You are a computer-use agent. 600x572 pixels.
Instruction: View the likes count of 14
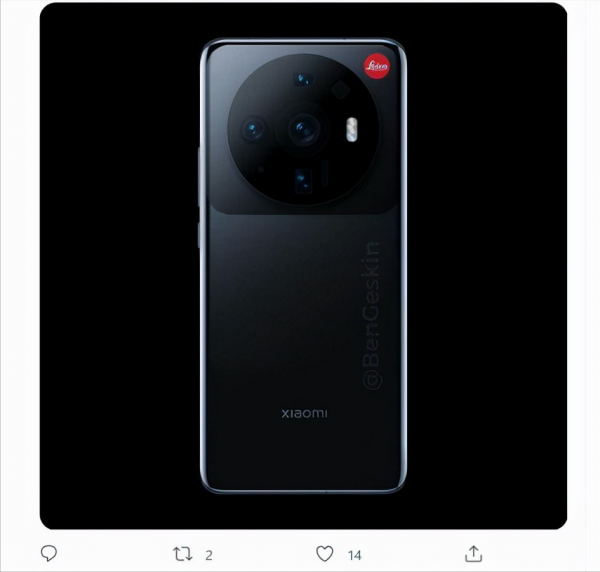click(354, 555)
